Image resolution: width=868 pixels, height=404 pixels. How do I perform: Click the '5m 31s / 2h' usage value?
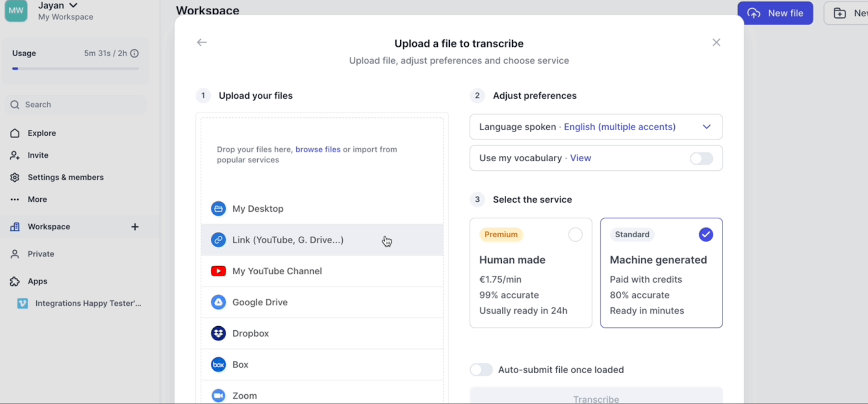click(x=105, y=53)
